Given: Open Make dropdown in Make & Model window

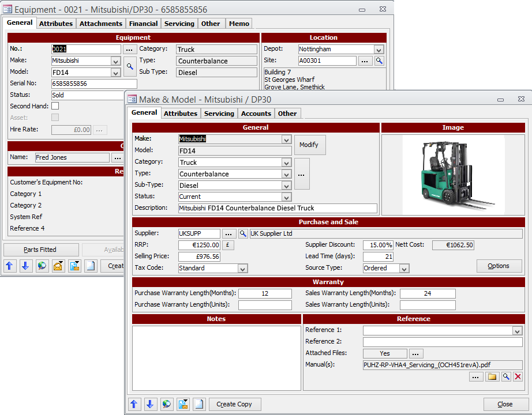Looking at the screenshot, I should (287, 139).
